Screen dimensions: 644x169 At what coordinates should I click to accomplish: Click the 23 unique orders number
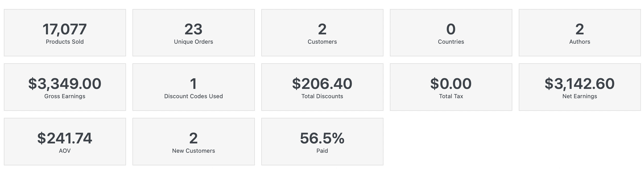[x=193, y=29]
